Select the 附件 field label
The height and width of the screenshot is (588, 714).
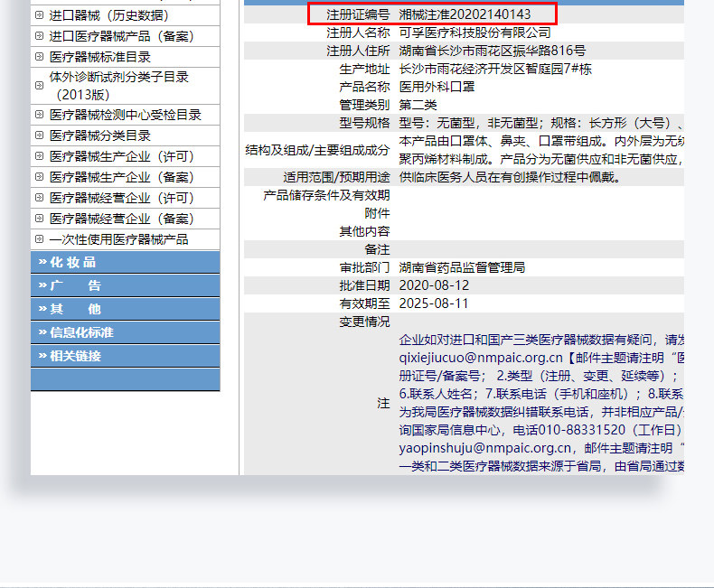click(377, 213)
